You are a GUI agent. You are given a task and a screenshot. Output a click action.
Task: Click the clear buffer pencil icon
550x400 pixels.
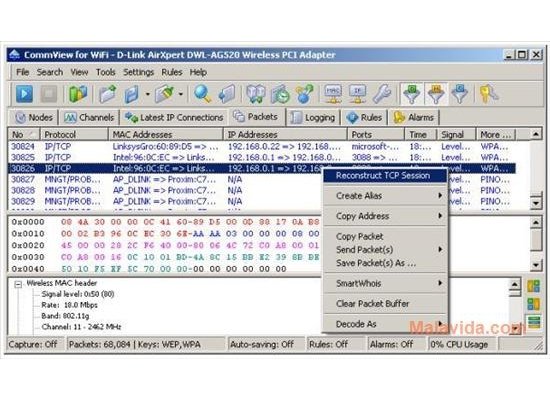[x=165, y=94]
